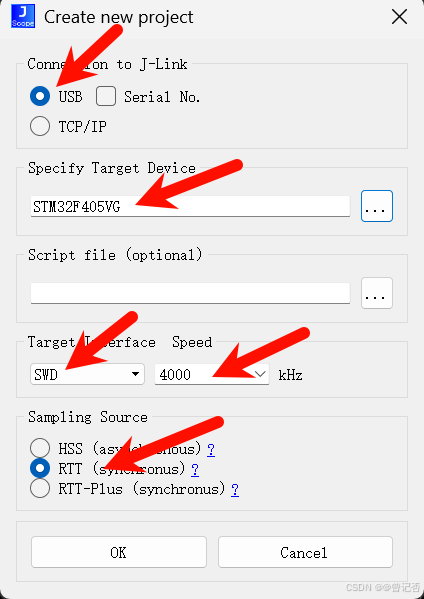Open the SWD target interface dropdown
This screenshot has height=599, width=424.
point(87,374)
